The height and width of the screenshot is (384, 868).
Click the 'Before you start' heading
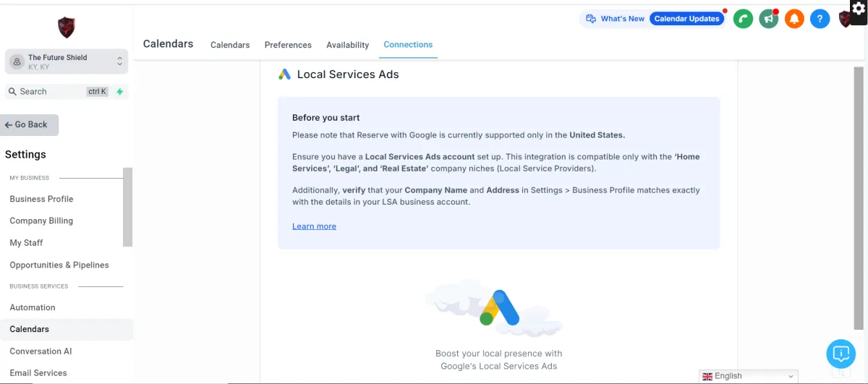[325, 118]
